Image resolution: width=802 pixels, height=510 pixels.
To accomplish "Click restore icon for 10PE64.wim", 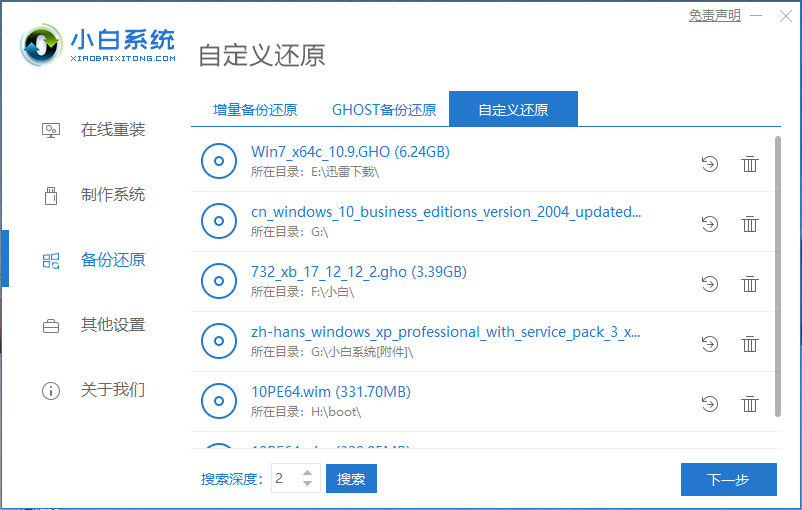I will pyautogui.click(x=710, y=404).
